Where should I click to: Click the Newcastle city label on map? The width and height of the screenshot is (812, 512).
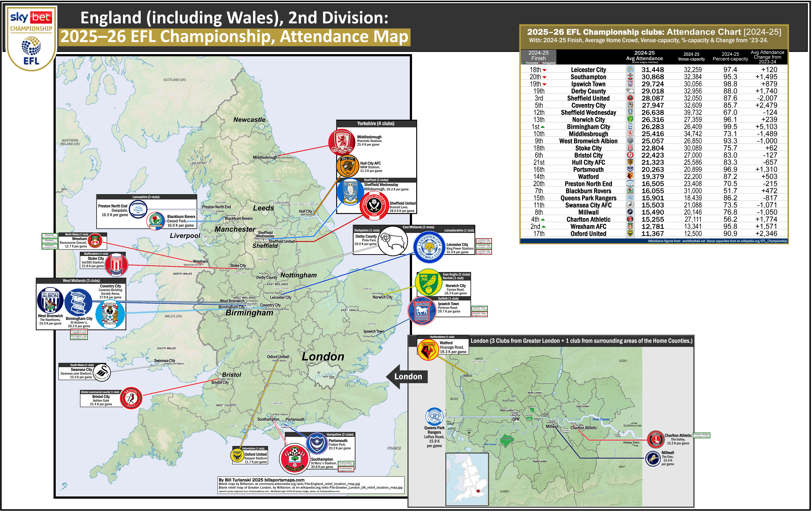tap(249, 120)
